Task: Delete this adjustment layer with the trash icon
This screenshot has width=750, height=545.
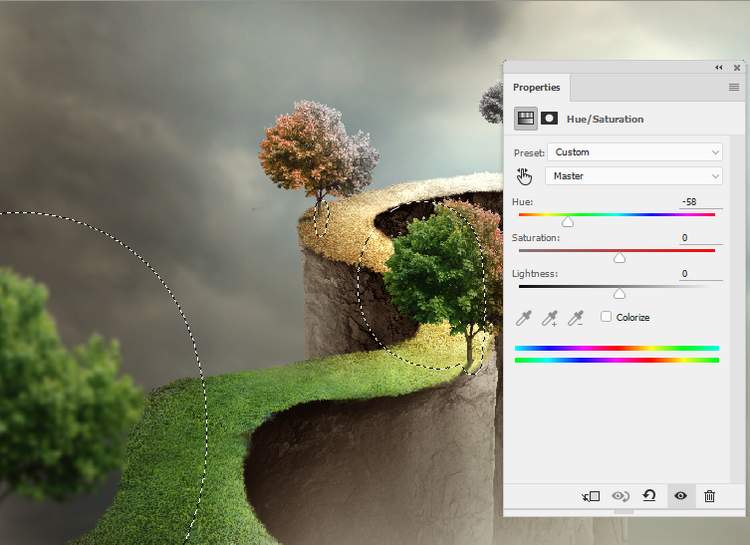Action: click(709, 496)
